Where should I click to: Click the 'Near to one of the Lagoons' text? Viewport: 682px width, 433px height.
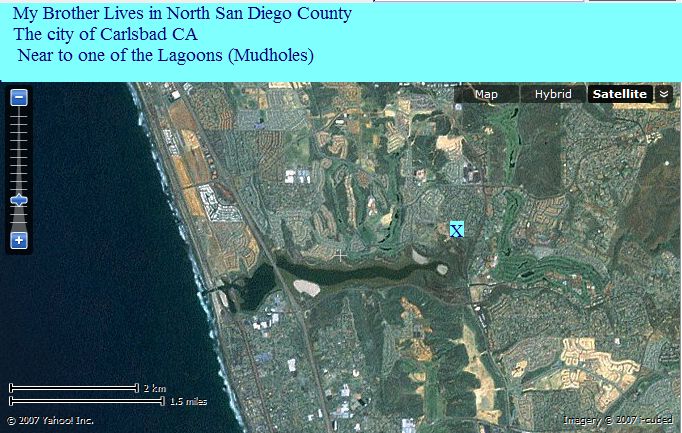[x=120, y=55]
